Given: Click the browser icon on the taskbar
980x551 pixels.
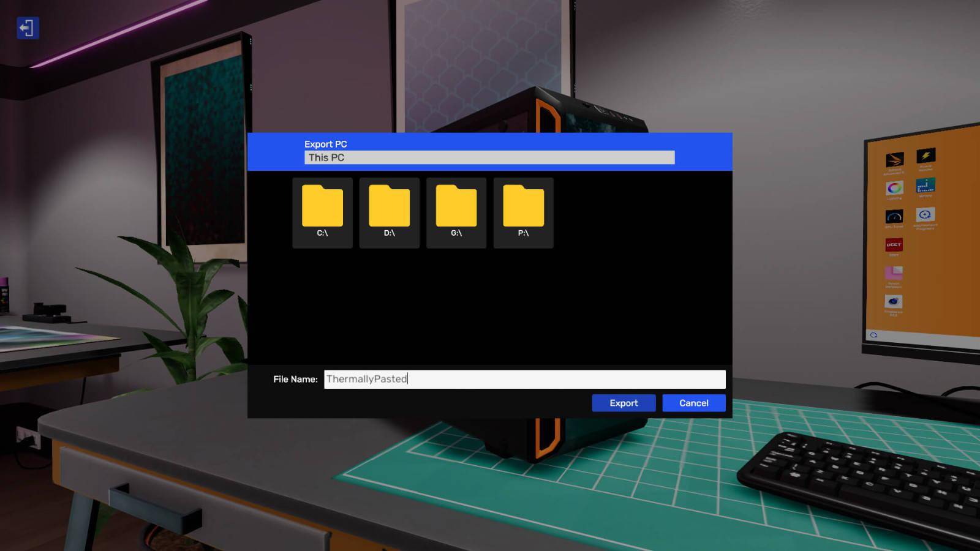Looking at the screenshot, I should point(872,334).
